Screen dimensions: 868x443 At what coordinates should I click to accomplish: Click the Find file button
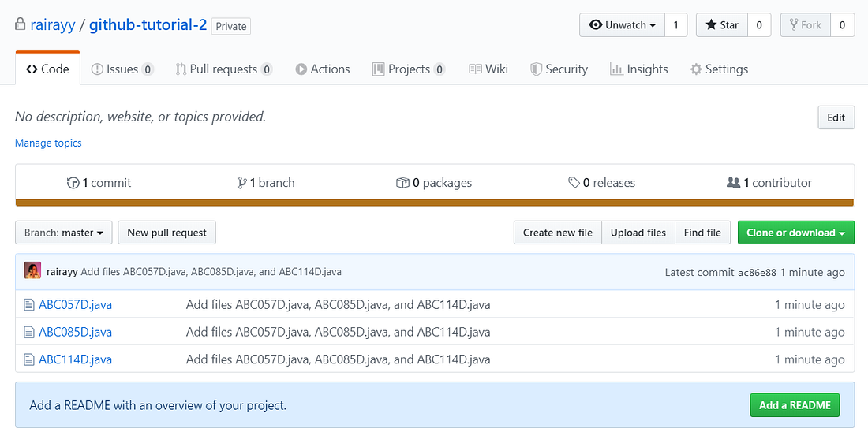pyautogui.click(x=702, y=233)
